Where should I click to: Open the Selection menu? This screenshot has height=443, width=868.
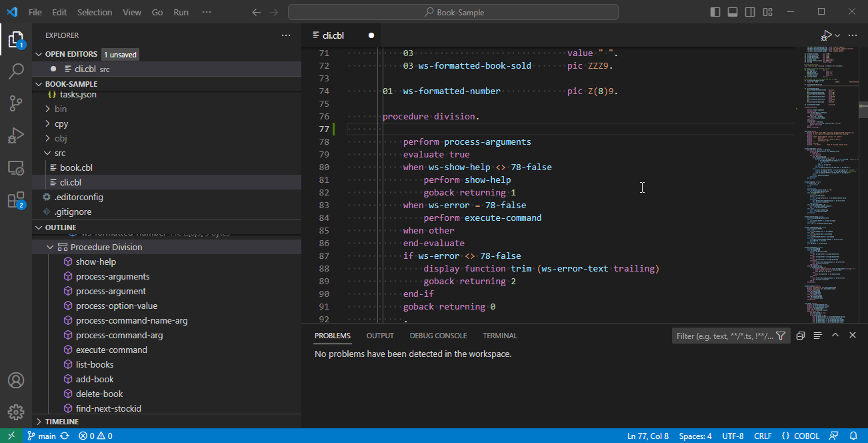coord(95,12)
